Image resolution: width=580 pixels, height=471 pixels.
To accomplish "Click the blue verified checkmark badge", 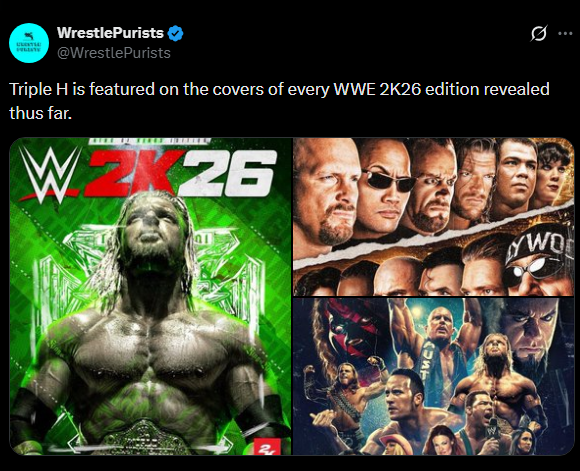I will (175, 33).
